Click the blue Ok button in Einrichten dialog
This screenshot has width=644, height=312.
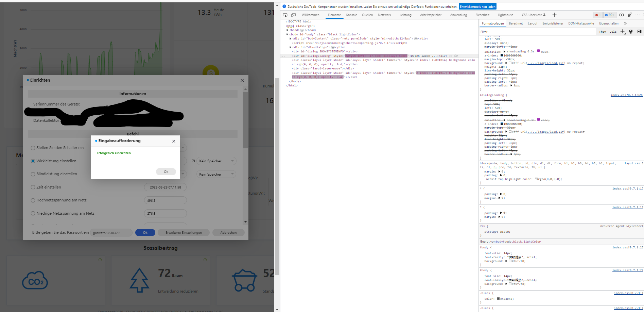tap(145, 233)
